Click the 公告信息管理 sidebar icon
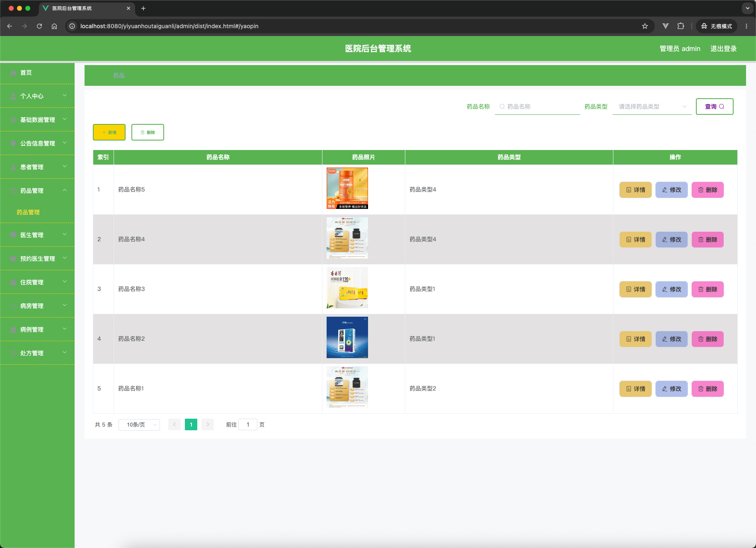Viewport: 756px width, 548px height. (13, 143)
